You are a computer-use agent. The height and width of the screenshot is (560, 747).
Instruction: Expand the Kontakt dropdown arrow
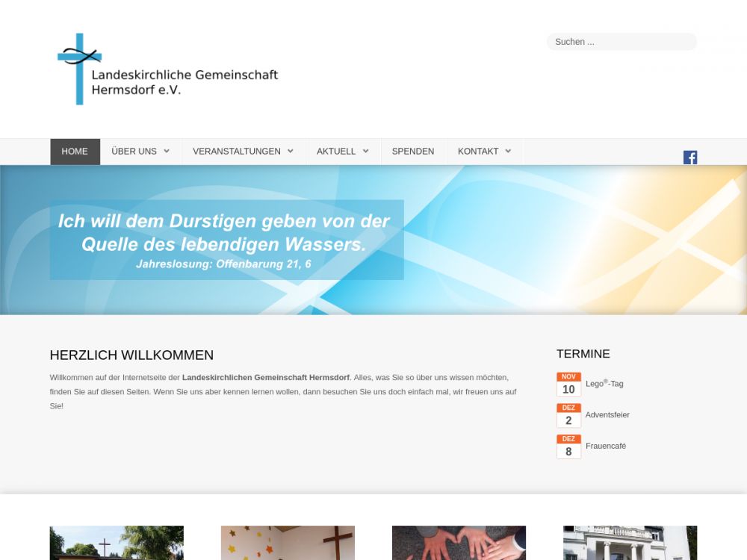(508, 152)
